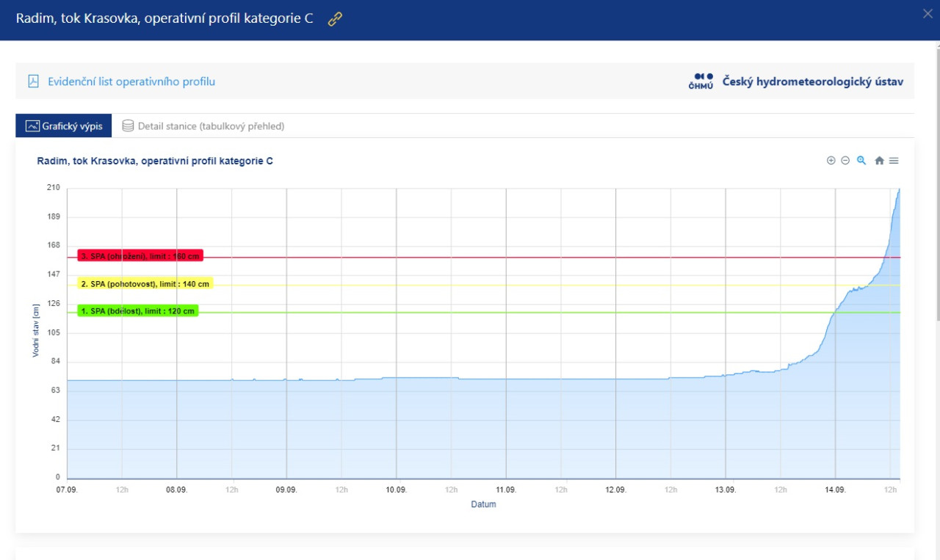Close the station profile dialog
The image size is (940, 560).
click(928, 12)
